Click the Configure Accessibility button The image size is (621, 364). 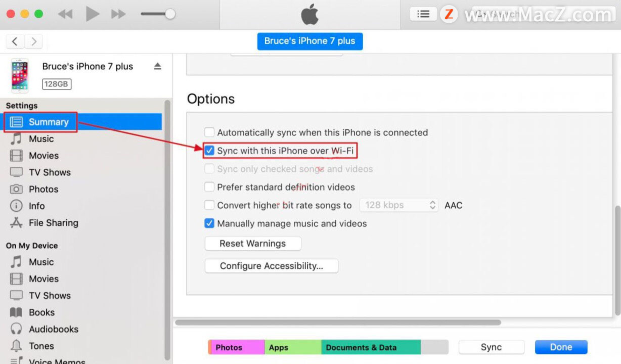click(272, 266)
